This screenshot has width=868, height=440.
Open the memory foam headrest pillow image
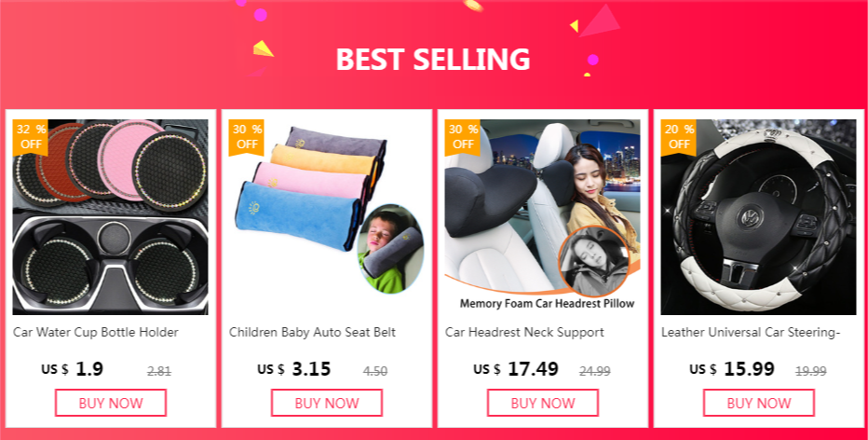(542, 217)
